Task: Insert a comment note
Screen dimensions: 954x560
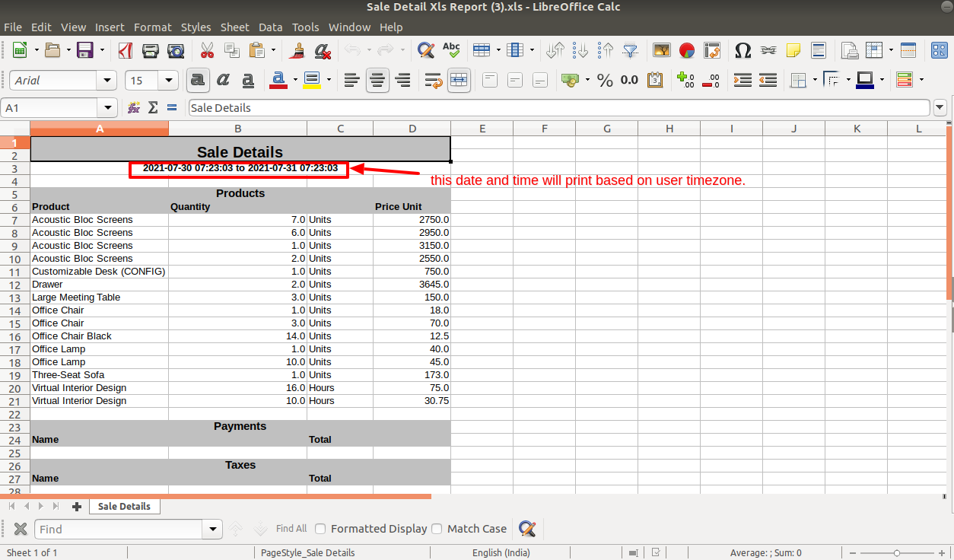Action: pyautogui.click(x=793, y=51)
